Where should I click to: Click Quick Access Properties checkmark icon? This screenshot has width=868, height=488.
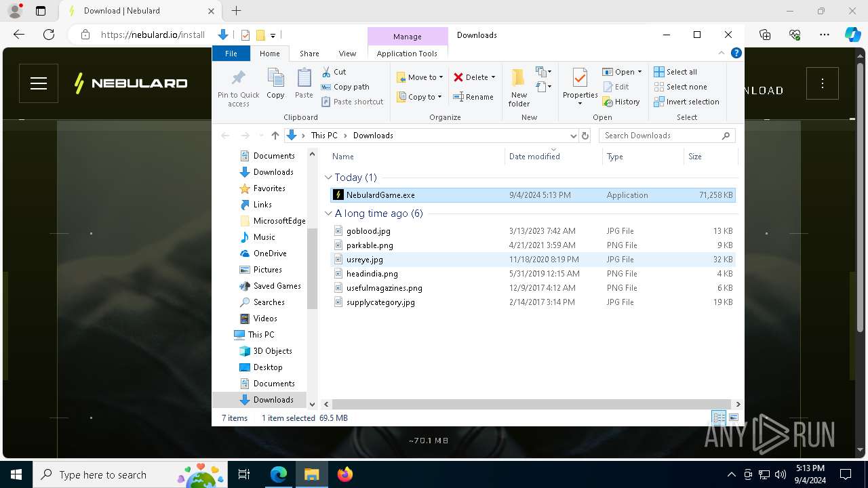[x=245, y=35]
